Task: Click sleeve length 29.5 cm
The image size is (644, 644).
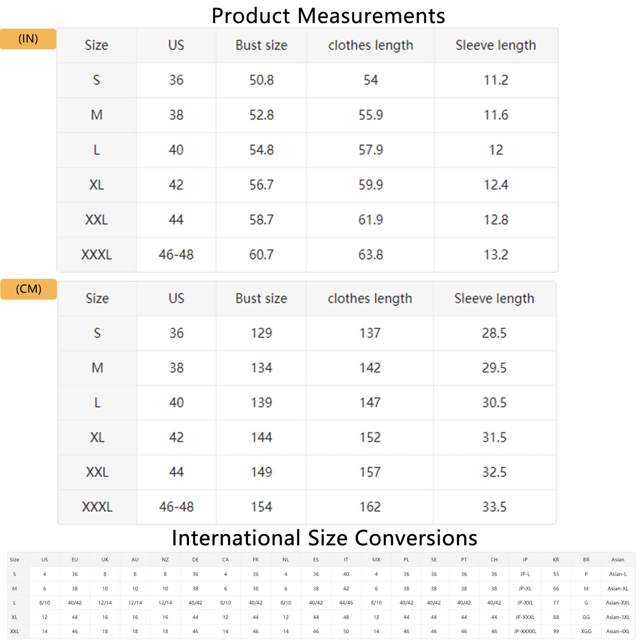Action: [494, 368]
